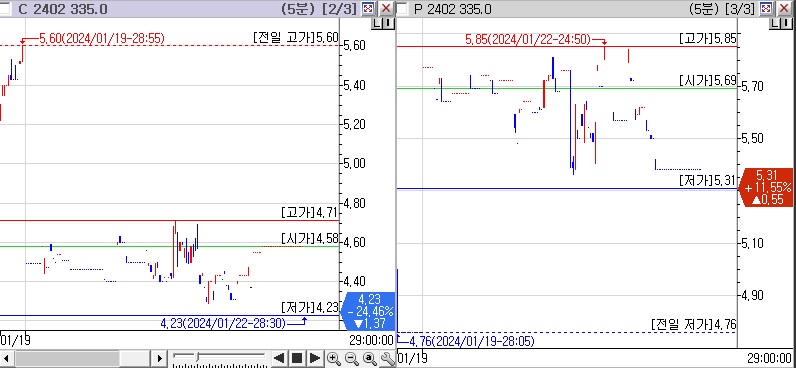This screenshot has height=368, width=796.
Task: Toggle the 'I' button on call chart
Action: coord(388,22)
